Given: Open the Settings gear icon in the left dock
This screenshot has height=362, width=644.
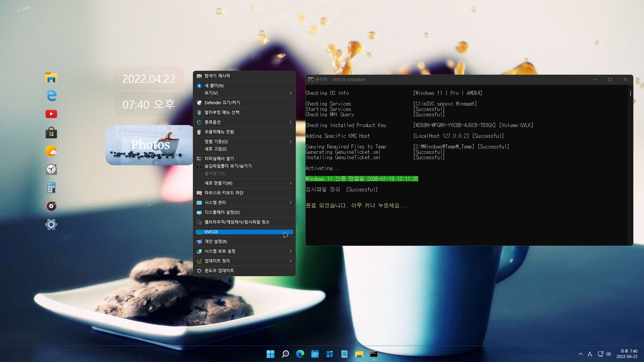Looking at the screenshot, I should coord(51,224).
